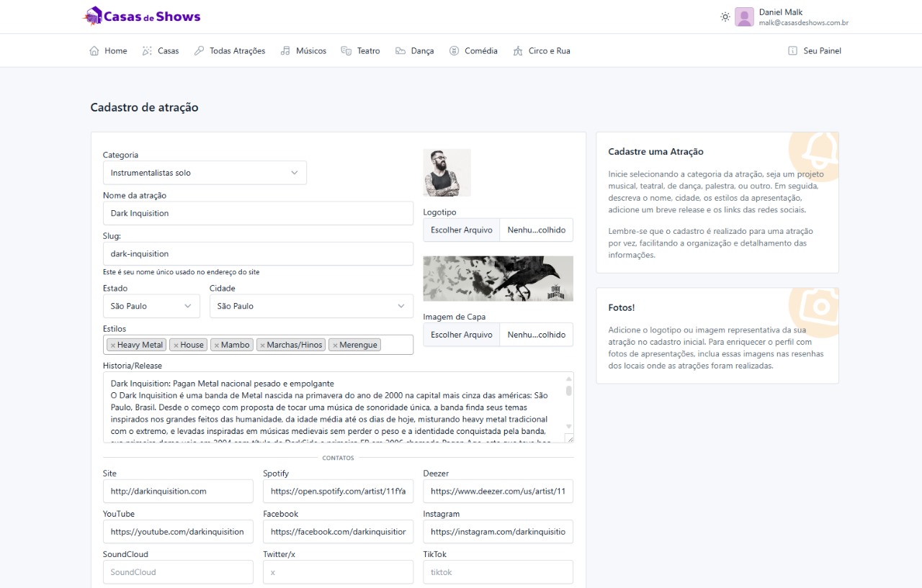The height and width of the screenshot is (588, 922).
Task: Click the Casas nav icon
Action: click(x=148, y=50)
